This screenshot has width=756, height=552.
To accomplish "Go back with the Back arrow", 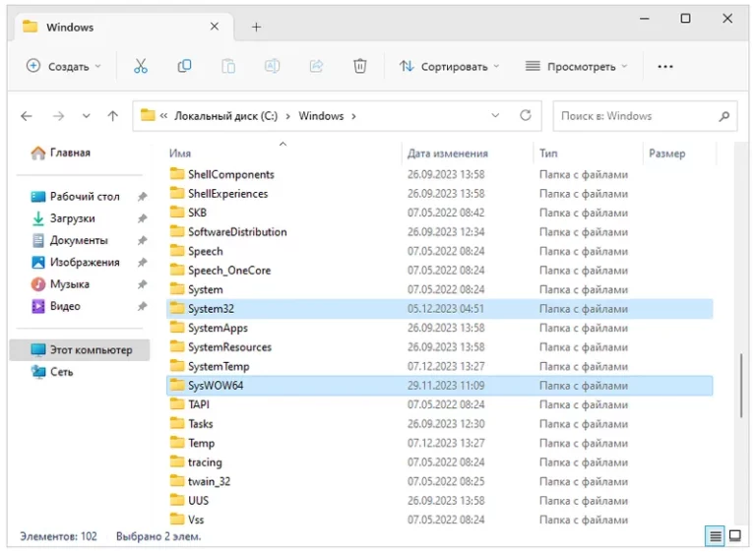I will point(27,116).
